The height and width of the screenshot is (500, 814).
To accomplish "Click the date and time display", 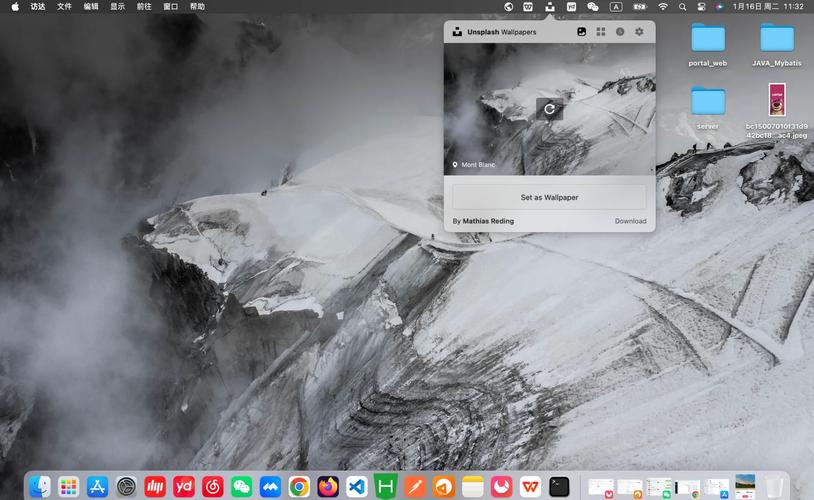I will tap(768, 7).
